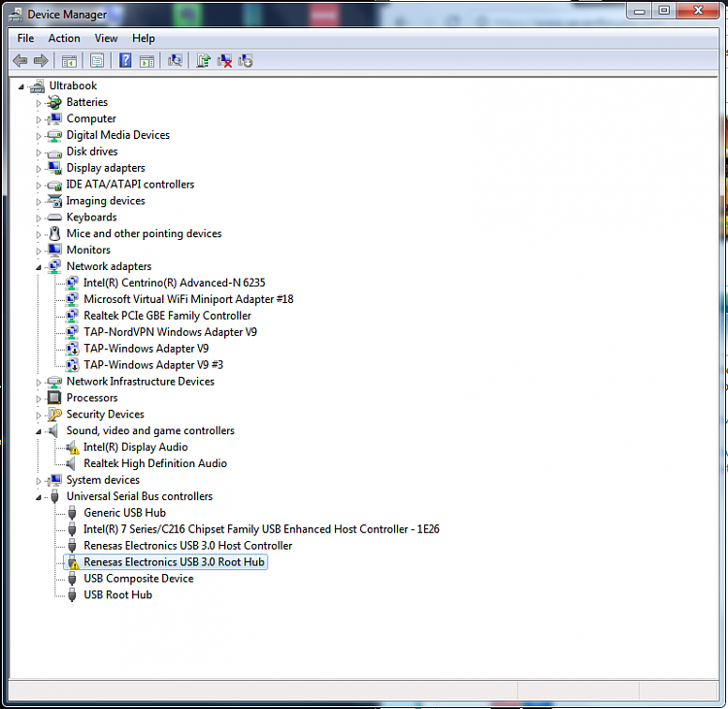The height and width of the screenshot is (709, 728).
Task: Click the Keyboards category icon
Action: 54,217
